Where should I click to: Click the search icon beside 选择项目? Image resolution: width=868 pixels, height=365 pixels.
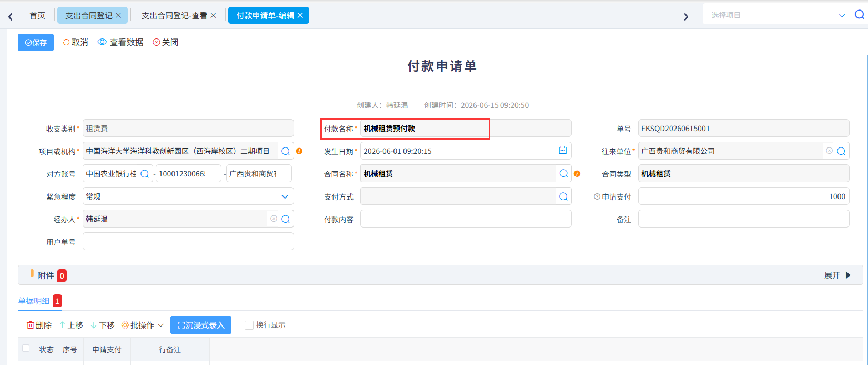pos(859,15)
